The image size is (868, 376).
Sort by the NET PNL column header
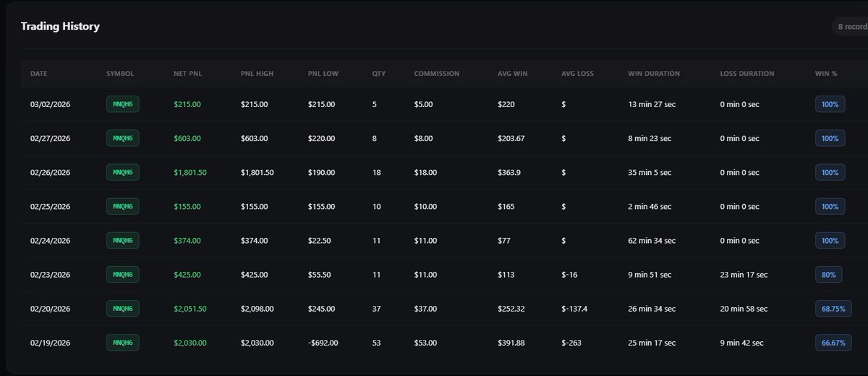pyautogui.click(x=187, y=74)
